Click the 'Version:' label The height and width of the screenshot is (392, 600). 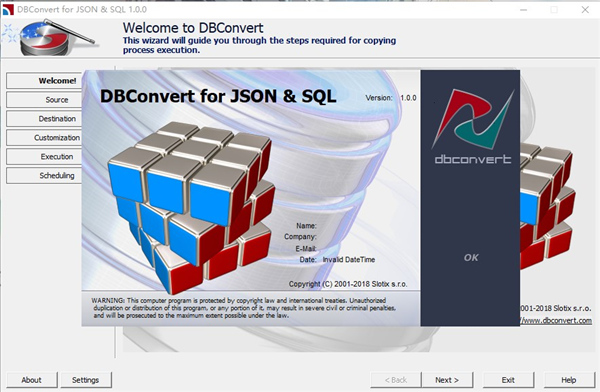tap(379, 98)
